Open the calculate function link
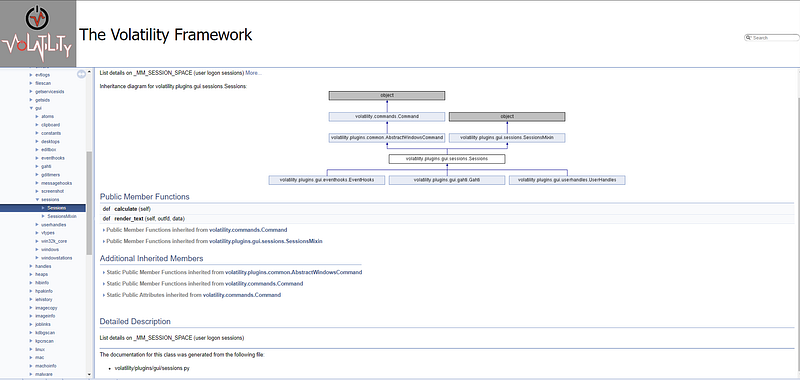The height and width of the screenshot is (380, 800). 126,209
